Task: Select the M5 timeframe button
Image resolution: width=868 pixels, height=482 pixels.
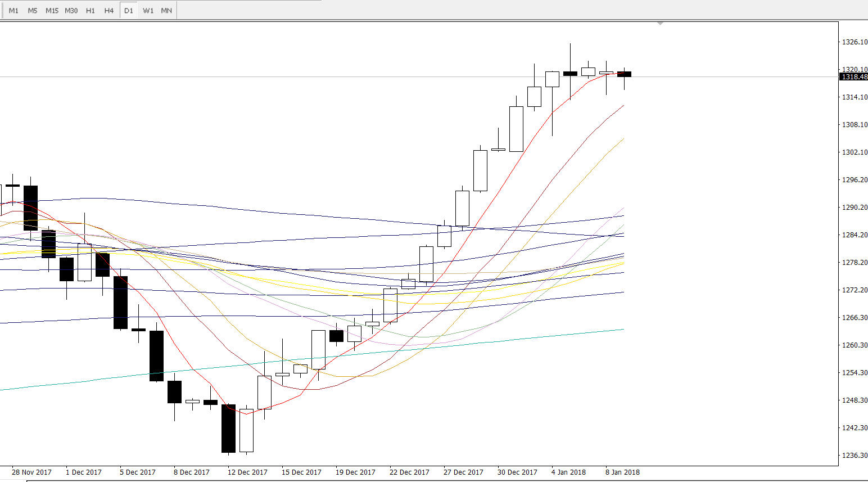Action: coord(33,11)
